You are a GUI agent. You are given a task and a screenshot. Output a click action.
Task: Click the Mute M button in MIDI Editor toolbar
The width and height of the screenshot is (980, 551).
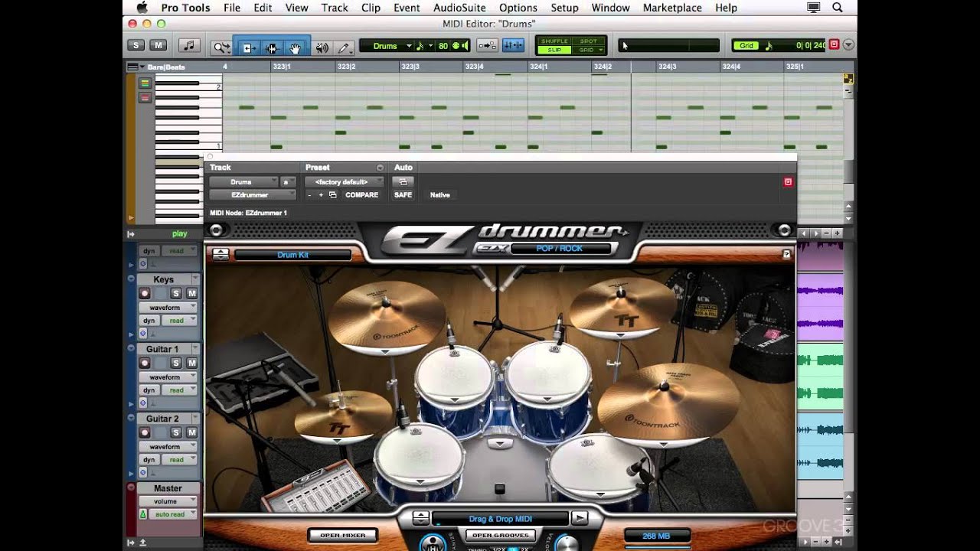pyautogui.click(x=158, y=46)
